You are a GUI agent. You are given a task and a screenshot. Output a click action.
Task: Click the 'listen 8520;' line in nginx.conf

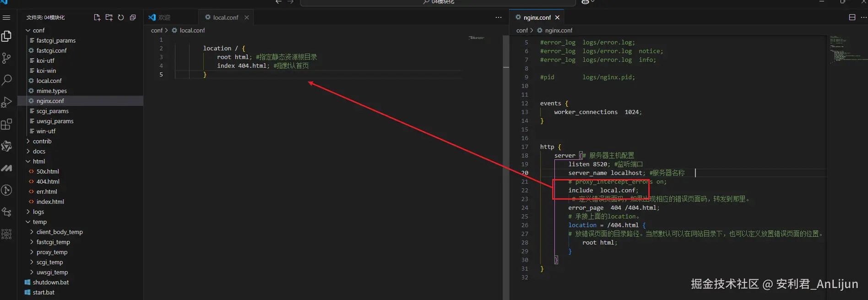589,164
